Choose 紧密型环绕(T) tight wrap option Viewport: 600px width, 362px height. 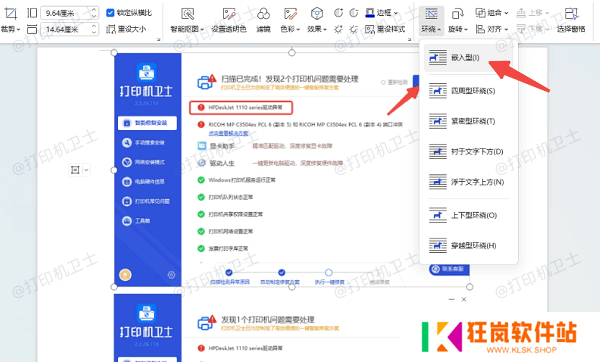(x=468, y=121)
